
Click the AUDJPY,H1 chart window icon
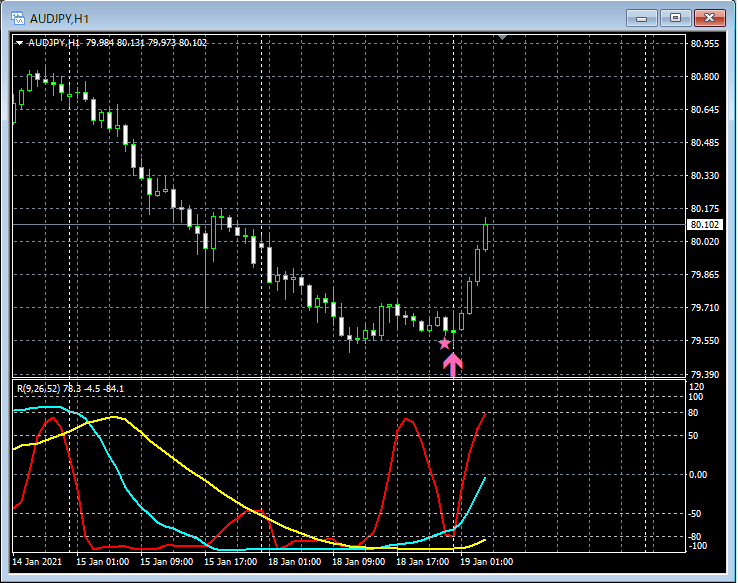(18, 18)
